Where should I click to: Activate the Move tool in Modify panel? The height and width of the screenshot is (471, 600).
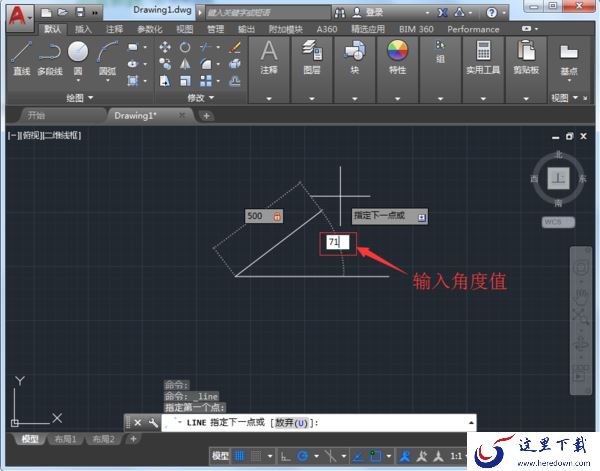tap(165, 47)
